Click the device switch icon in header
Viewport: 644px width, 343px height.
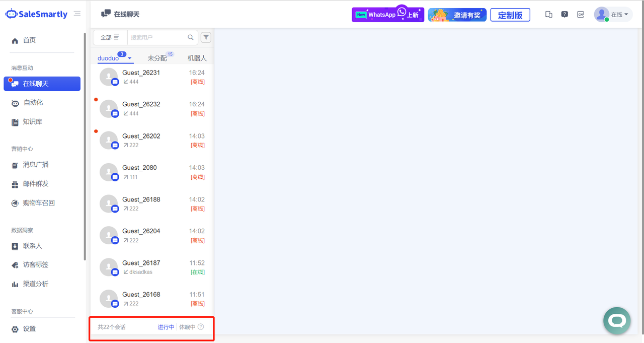coord(549,15)
